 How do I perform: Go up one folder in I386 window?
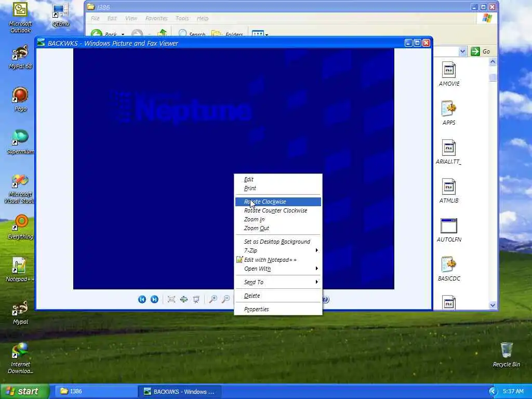coord(162,33)
